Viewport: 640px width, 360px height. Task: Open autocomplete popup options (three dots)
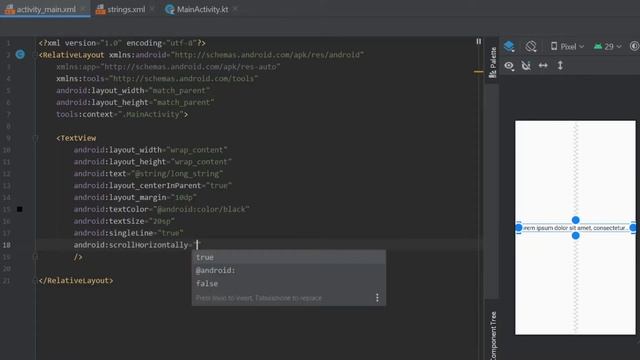tap(377, 298)
